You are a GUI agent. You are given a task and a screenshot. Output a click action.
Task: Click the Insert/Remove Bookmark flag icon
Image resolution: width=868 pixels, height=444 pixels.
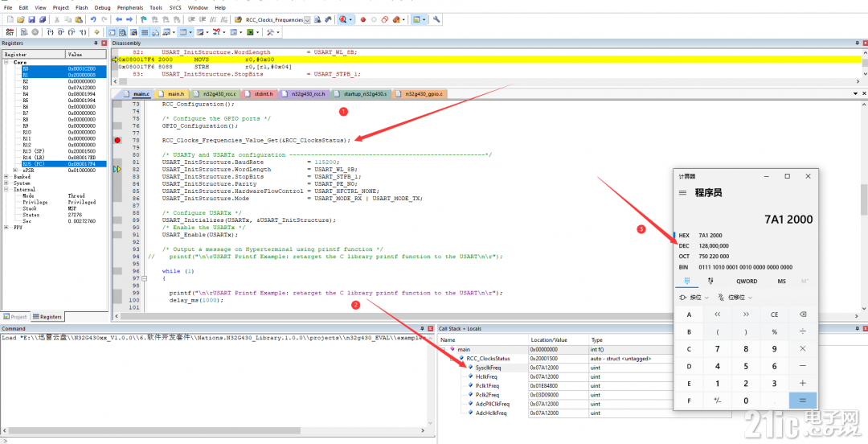[143, 19]
